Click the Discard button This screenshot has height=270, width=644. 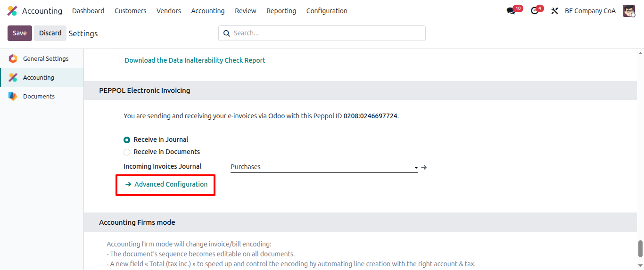(x=50, y=33)
